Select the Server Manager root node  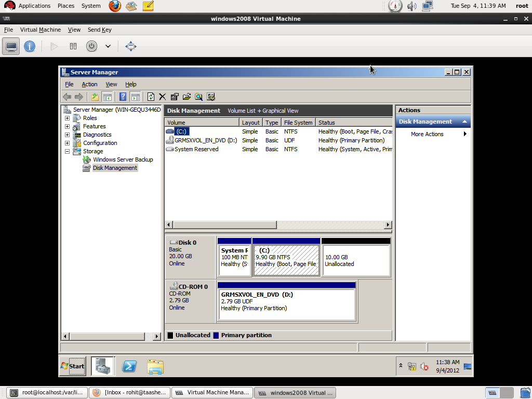pos(117,110)
